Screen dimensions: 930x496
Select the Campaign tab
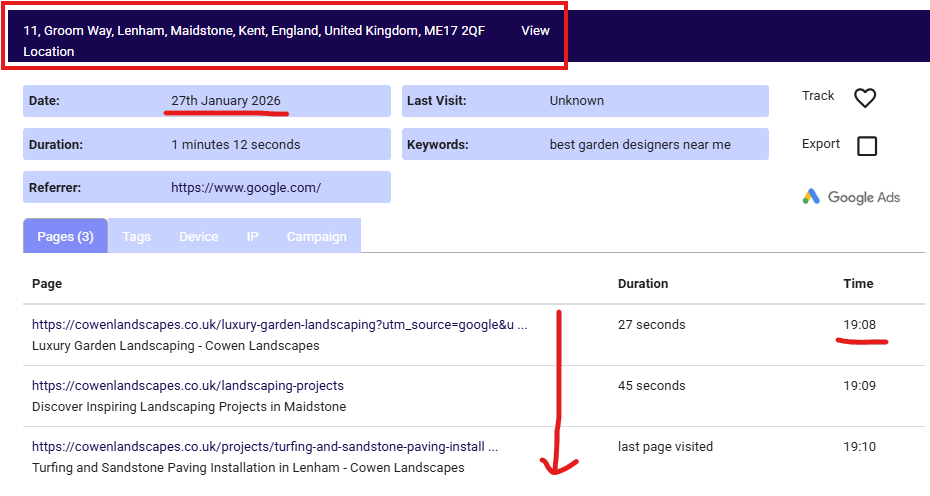(x=316, y=237)
